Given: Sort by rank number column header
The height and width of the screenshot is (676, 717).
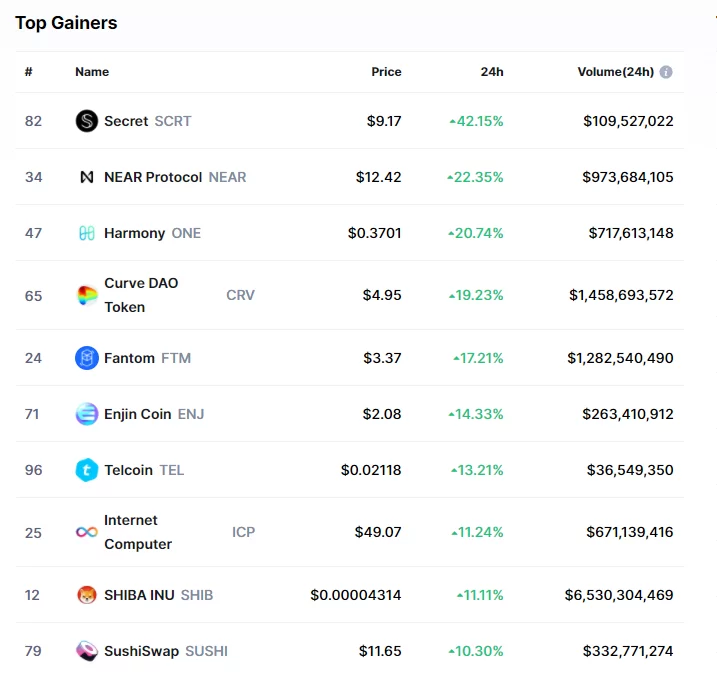Looking at the screenshot, I should coord(29,72).
